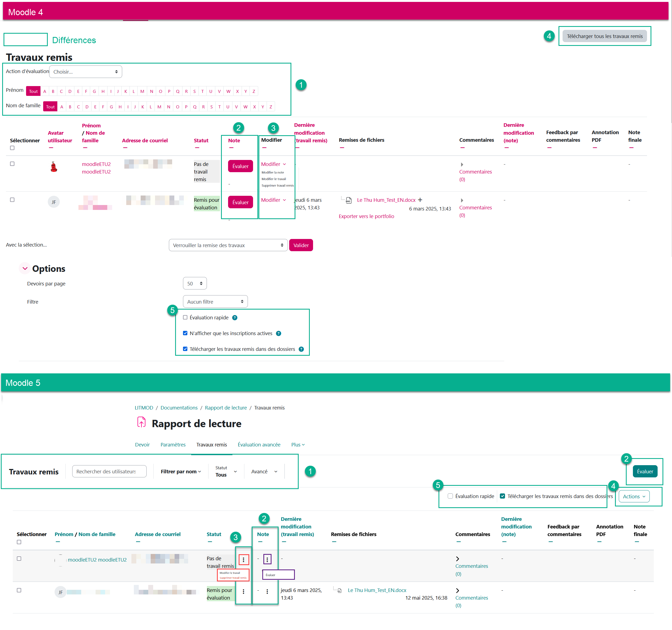Switch to the Paramètres tab
This screenshot has height=630, width=672.
click(x=173, y=445)
